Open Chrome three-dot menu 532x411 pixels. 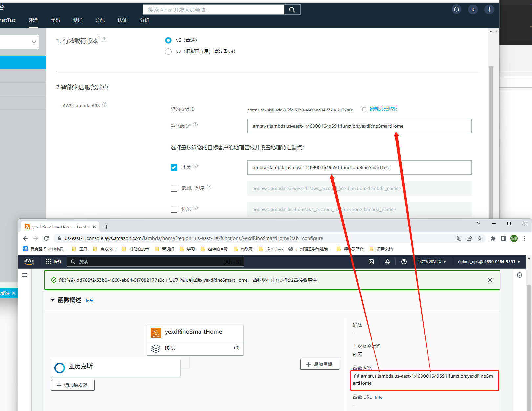click(524, 238)
